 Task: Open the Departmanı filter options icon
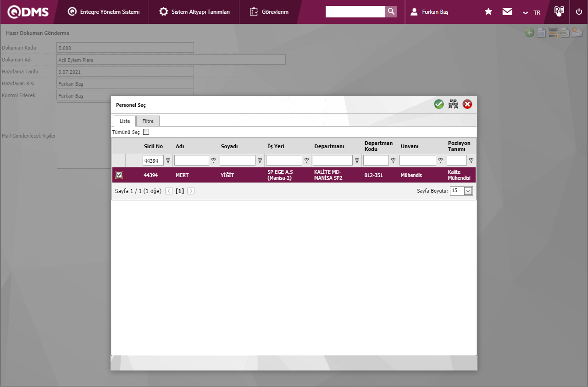pyautogui.click(x=357, y=160)
